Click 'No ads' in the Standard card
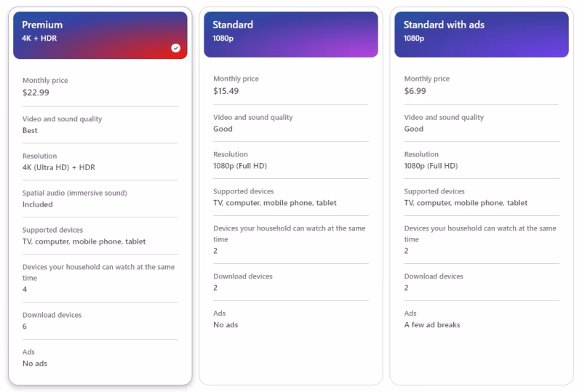 [226, 325]
